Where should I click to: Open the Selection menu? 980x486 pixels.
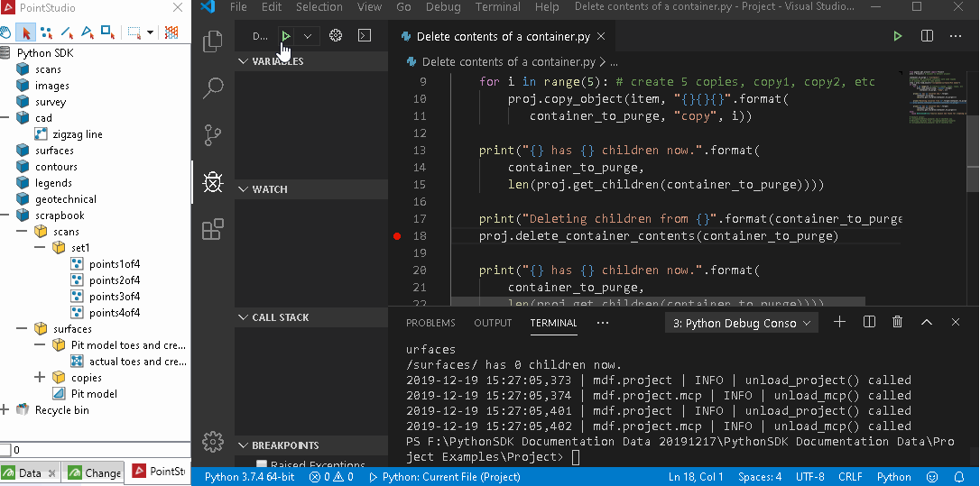click(319, 7)
